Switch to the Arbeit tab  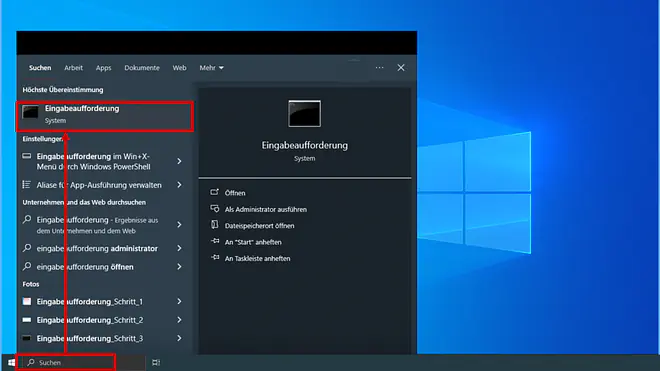[73, 68]
